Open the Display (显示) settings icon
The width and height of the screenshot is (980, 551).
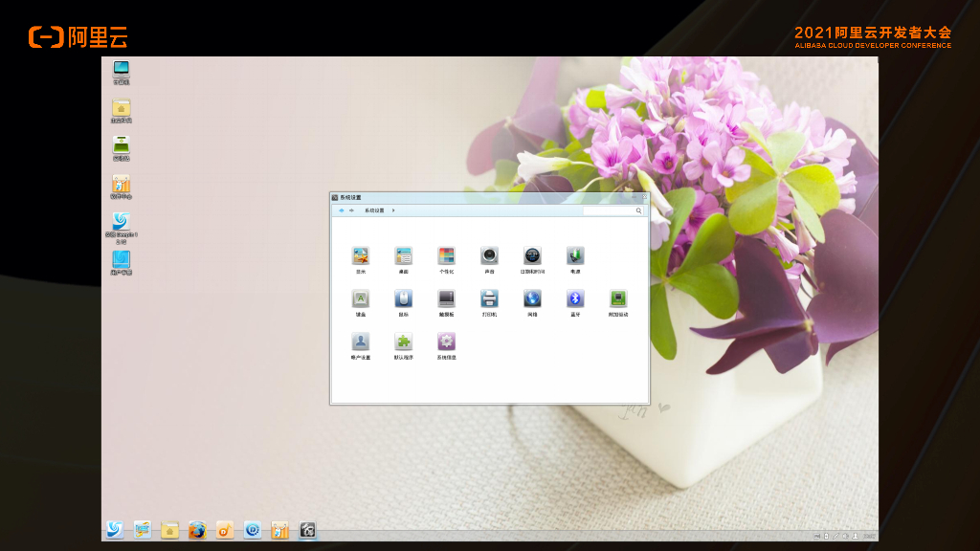(x=361, y=256)
